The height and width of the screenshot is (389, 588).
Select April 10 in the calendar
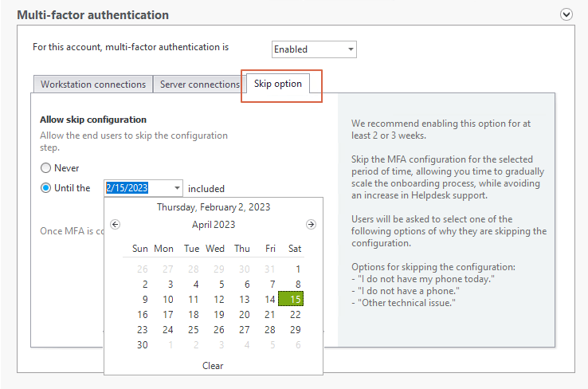click(167, 300)
